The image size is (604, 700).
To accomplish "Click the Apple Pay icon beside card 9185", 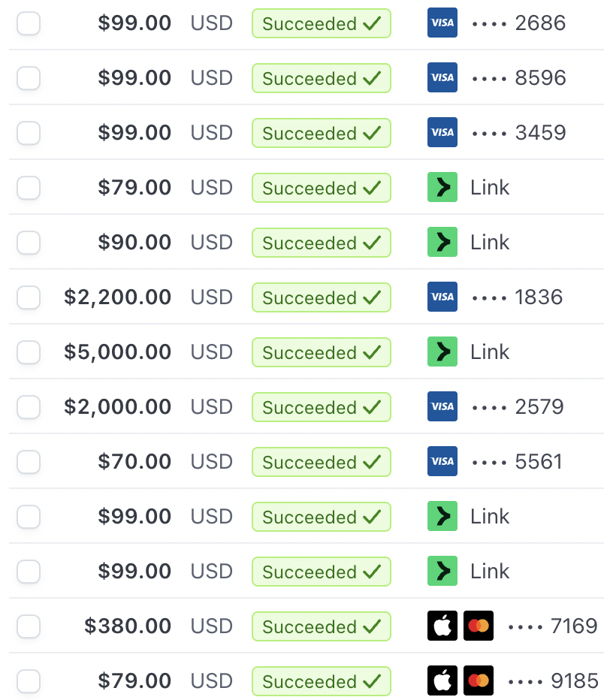I will click(442, 680).
